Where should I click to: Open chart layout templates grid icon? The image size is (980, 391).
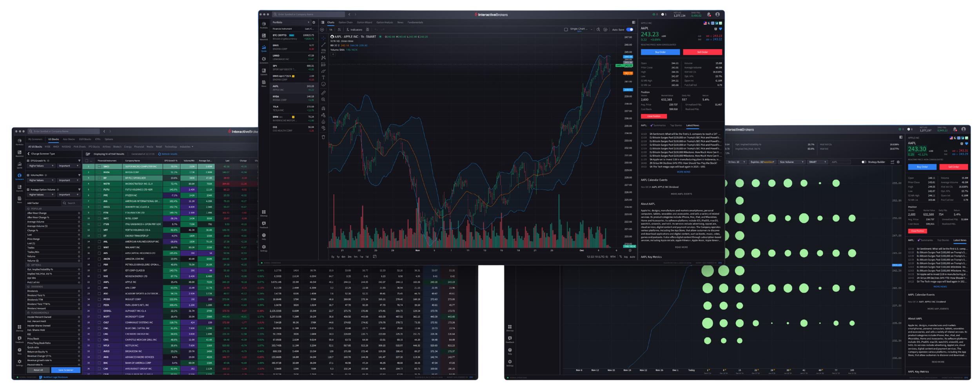tap(368, 30)
